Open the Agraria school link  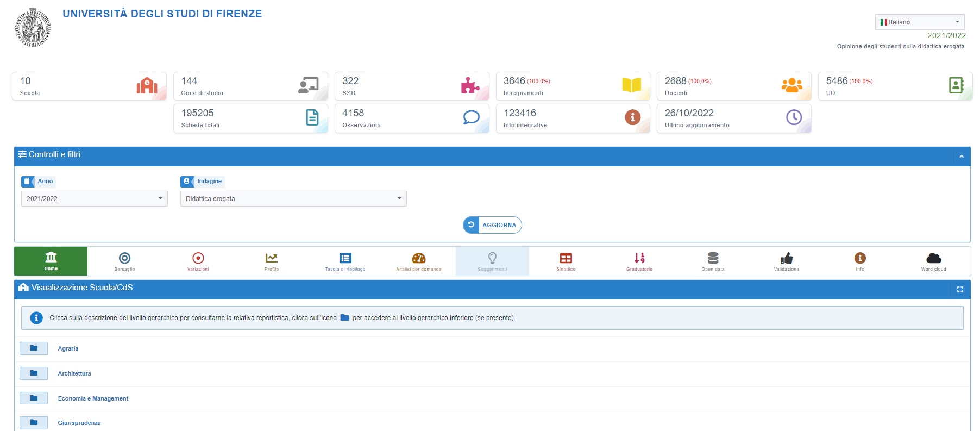click(x=68, y=348)
